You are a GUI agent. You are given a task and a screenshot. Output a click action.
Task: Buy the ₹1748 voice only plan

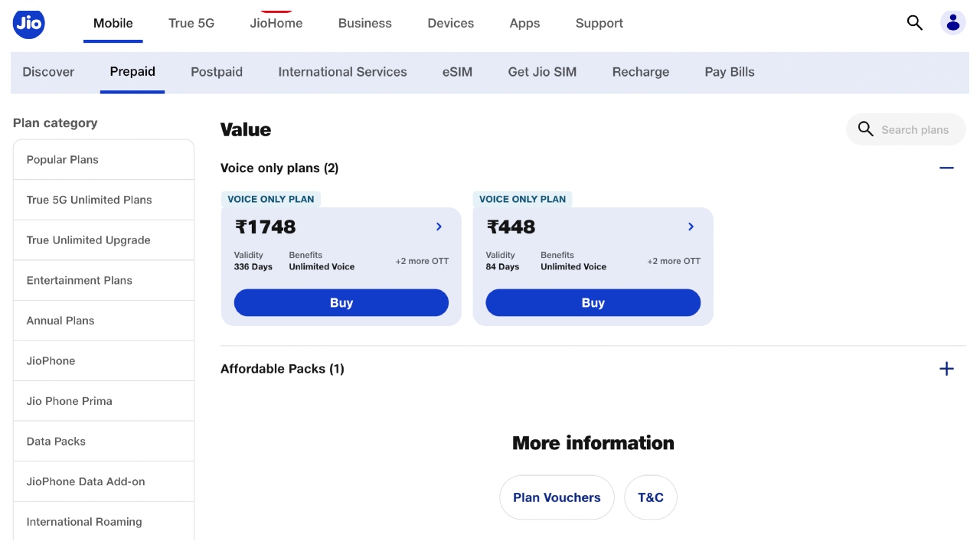(341, 303)
